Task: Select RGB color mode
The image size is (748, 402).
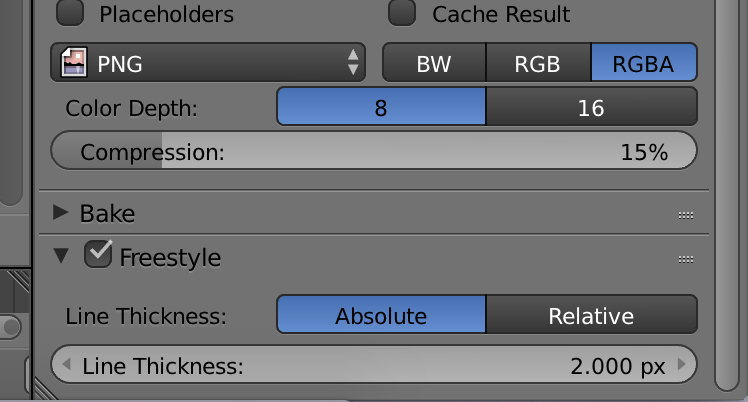Action: pyautogui.click(x=538, y=64)
